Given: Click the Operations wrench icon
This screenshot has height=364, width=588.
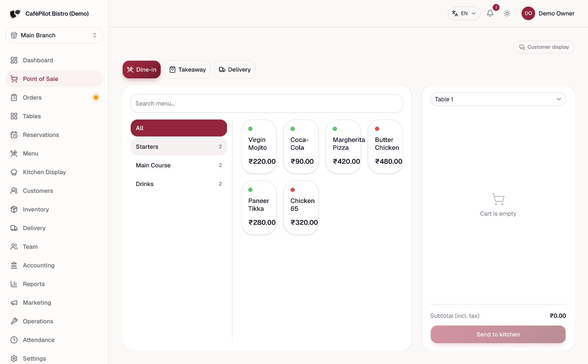Looking at the screenshot, I should 14,321.
